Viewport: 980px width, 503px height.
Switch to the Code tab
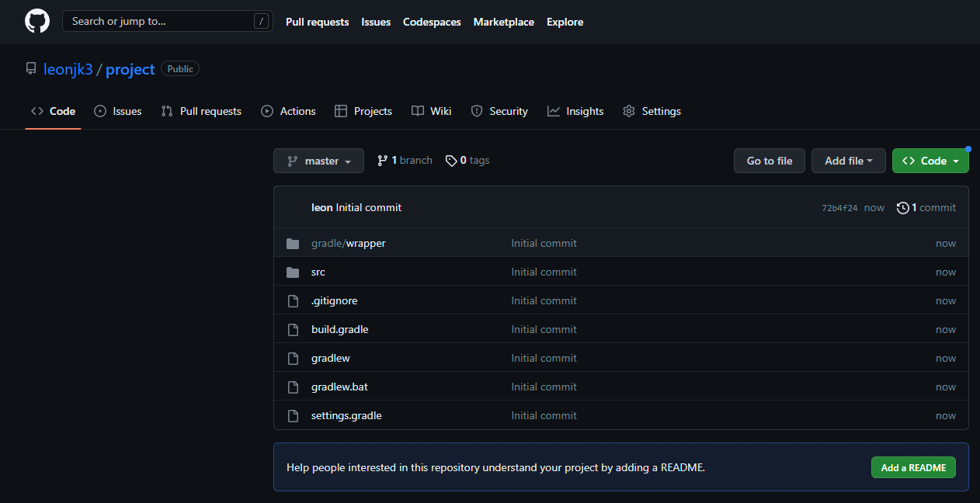coord(54,111)
